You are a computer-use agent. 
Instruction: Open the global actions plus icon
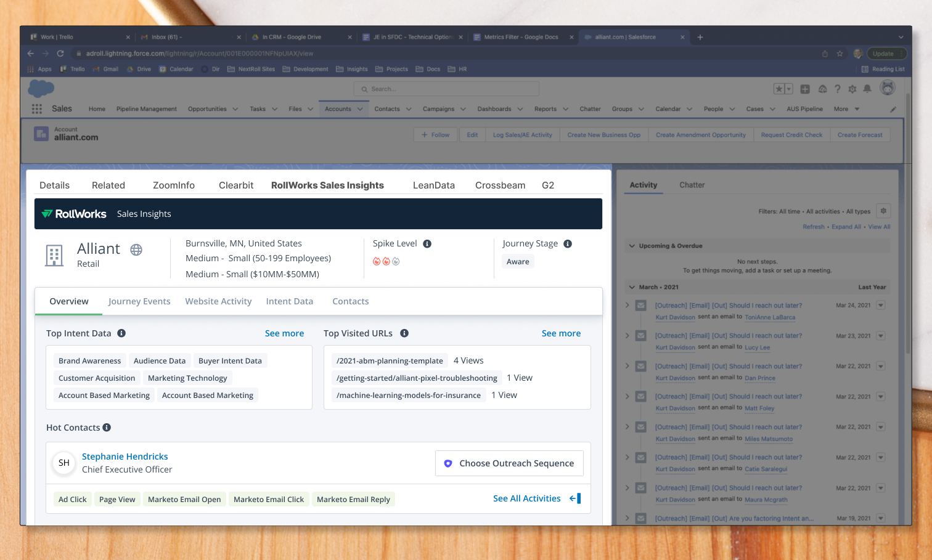click(x=805, y=89)
